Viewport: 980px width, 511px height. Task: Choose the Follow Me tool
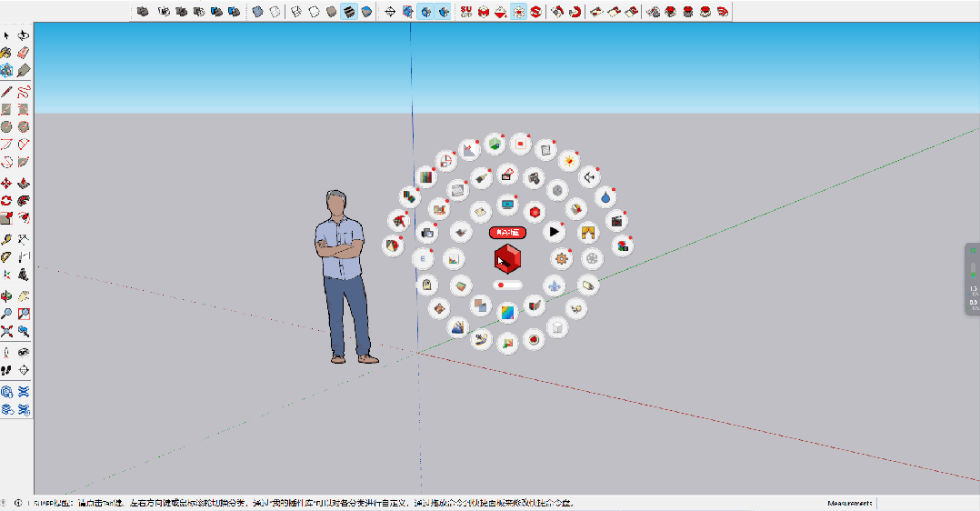[23, 201]
